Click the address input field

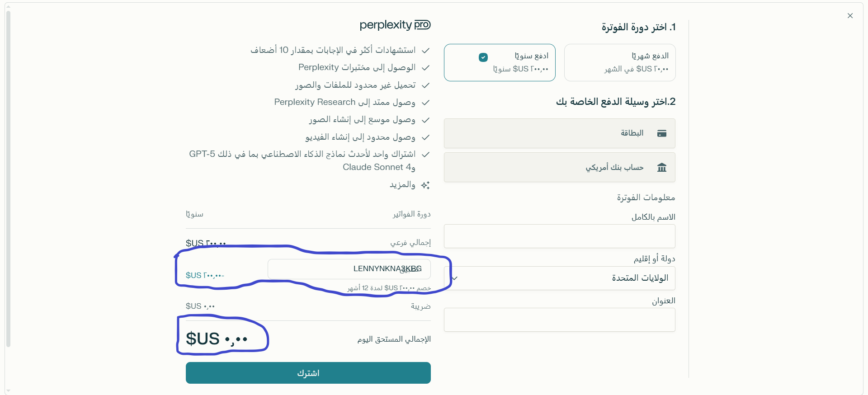560,320
